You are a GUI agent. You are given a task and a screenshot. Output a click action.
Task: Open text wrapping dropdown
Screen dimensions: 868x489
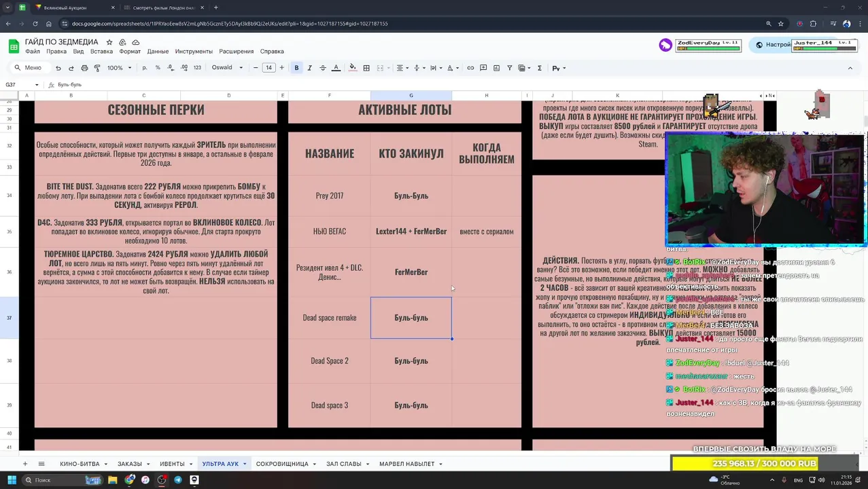tap(435, 68)
